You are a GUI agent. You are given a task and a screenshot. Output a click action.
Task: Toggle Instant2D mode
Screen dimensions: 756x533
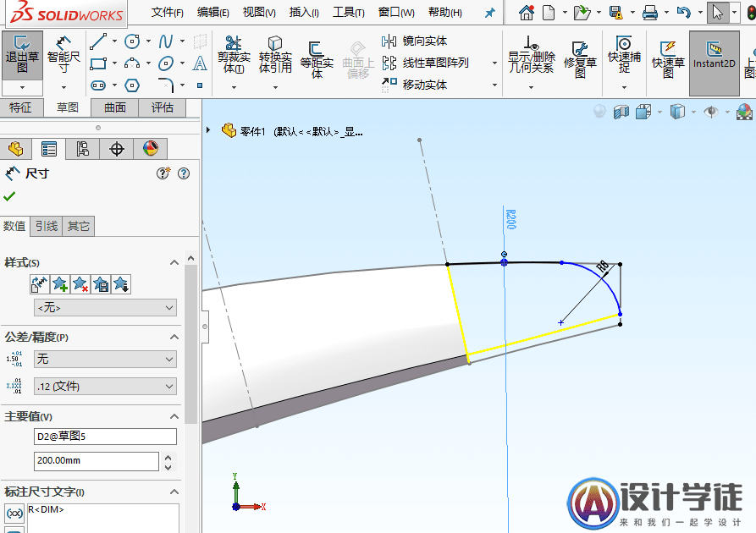click(x=714, y=63)
